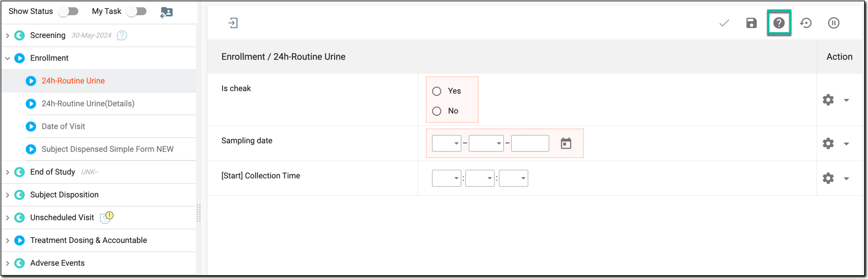Viewport: 868px width, 279px height.
Task: Click the Treatment Dosing play status icon
Action: click(20, 241)
